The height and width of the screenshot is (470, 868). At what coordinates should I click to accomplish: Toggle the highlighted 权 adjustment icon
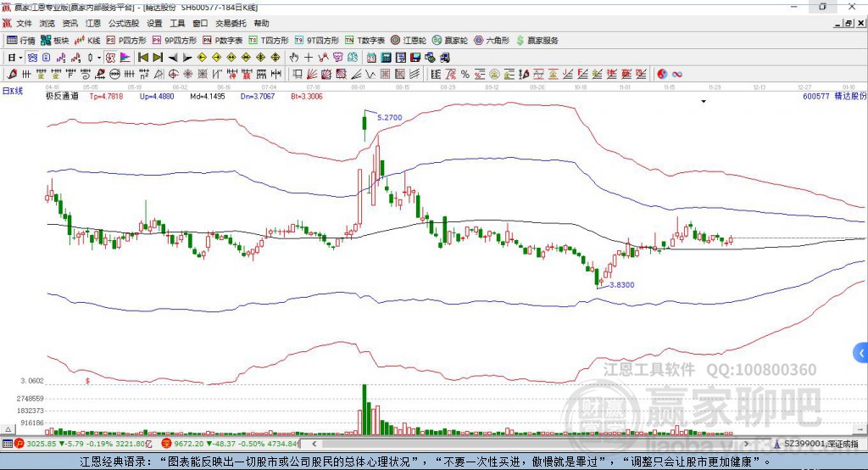[x=111, y=58]
